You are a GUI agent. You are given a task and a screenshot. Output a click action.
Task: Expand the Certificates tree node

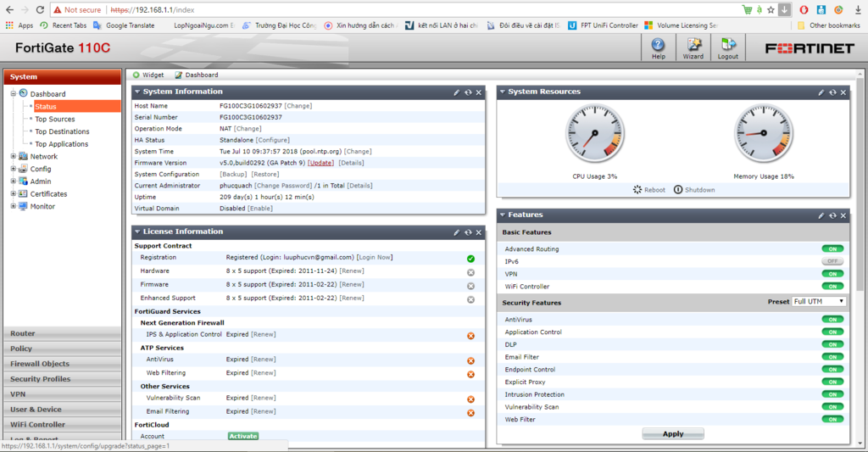point(14,193)
